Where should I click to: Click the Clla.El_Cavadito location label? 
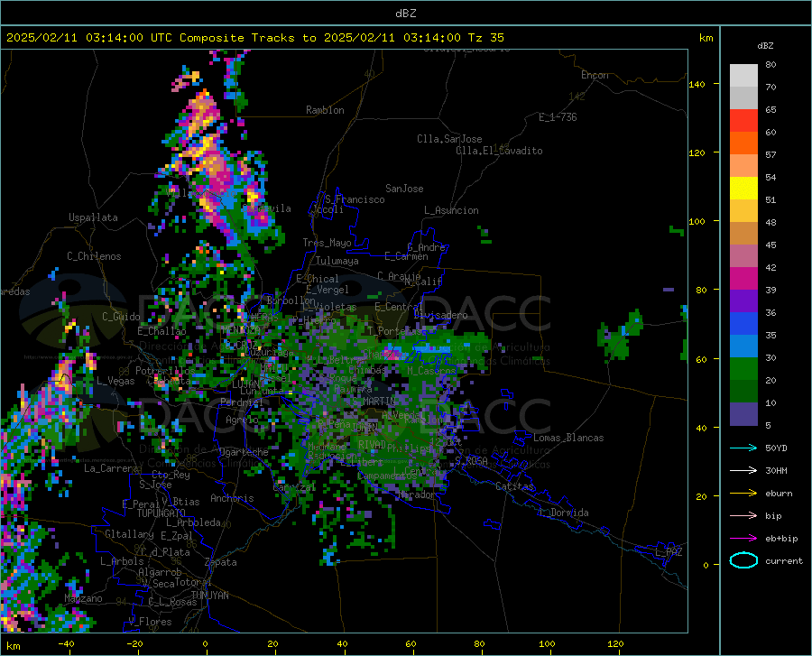[499, 151]
